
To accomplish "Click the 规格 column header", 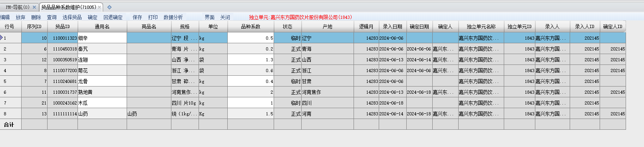I will pyautogui.click(x=185, y=26).
